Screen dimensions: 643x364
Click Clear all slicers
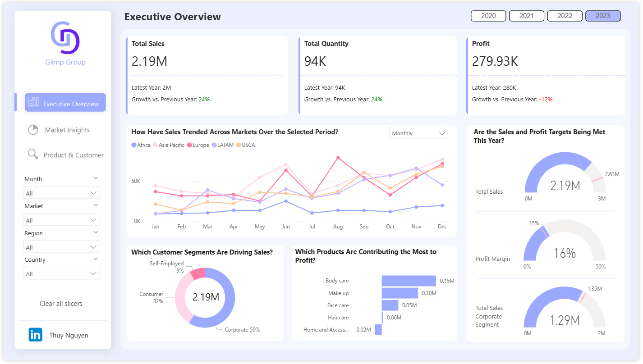pyautogui.click(x=61, y=303)
